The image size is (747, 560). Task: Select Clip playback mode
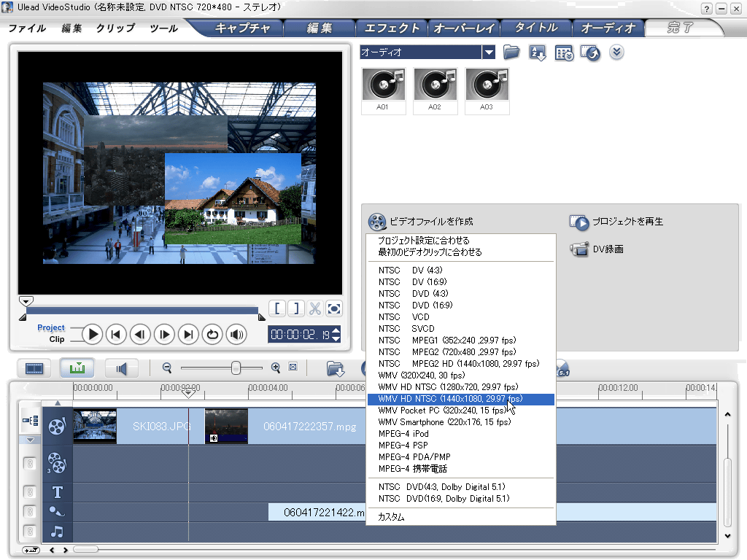pyautogui.click(x=57, y=339)
